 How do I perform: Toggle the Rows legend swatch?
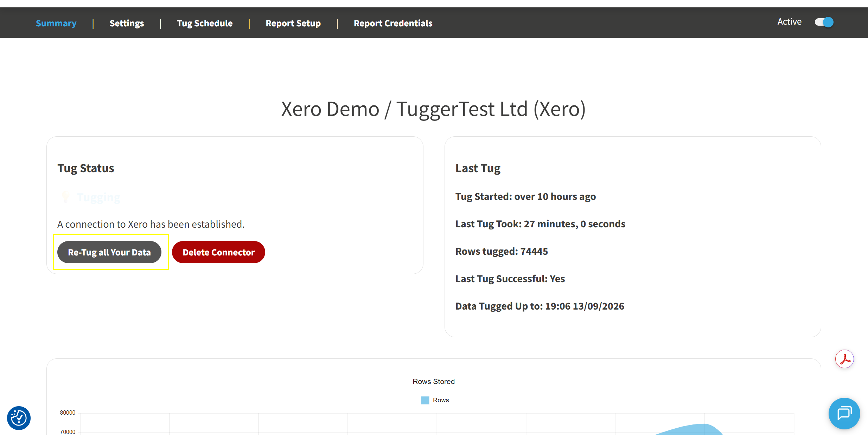click(x=425, y=400)
